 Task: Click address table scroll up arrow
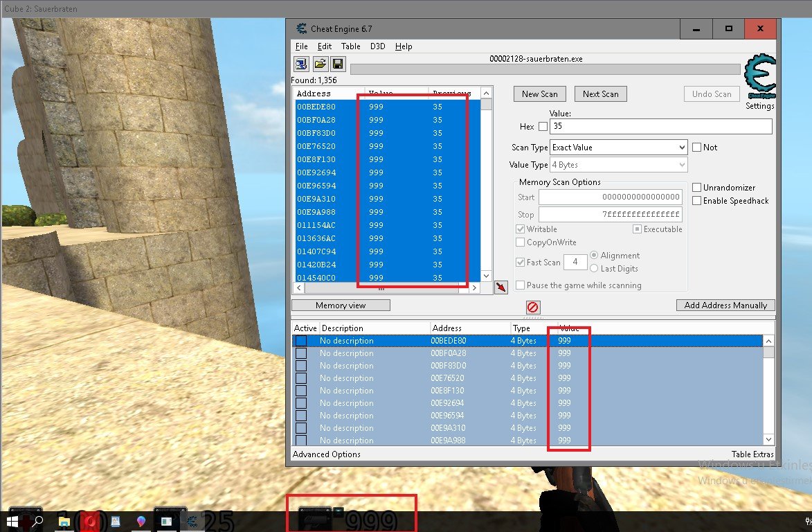click(x=768, y=341)
